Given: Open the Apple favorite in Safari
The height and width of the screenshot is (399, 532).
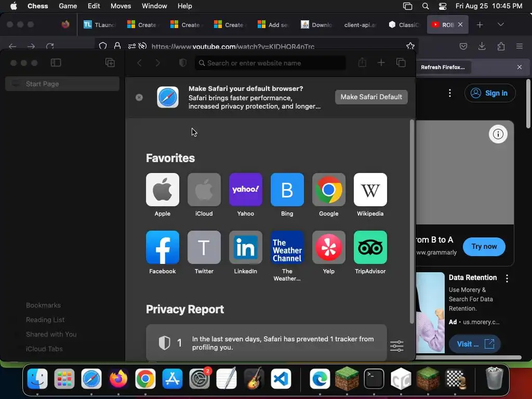Looking at the screenshot, I should tap(163, 190).
